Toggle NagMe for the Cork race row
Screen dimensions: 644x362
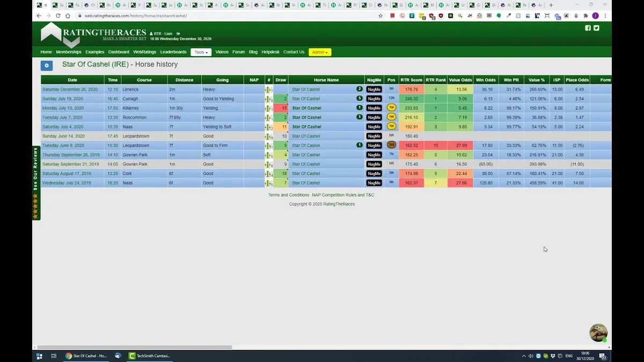(x=374, y=174)
